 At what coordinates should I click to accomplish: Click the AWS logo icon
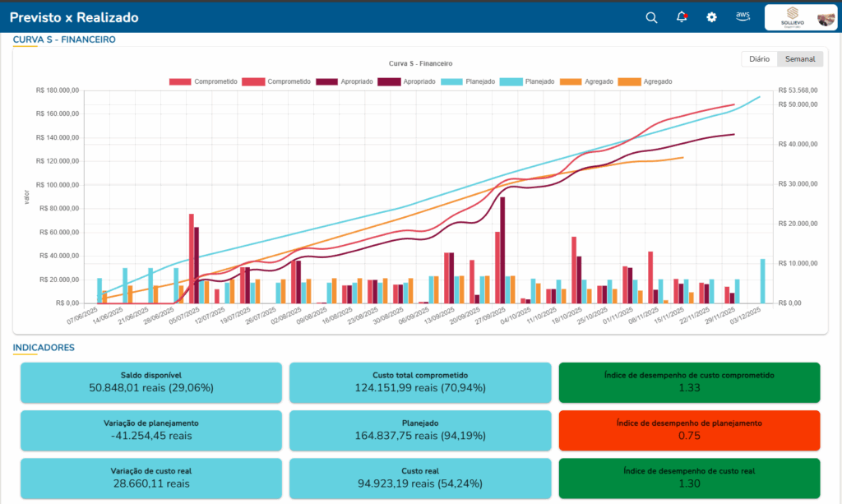(743, 16)
